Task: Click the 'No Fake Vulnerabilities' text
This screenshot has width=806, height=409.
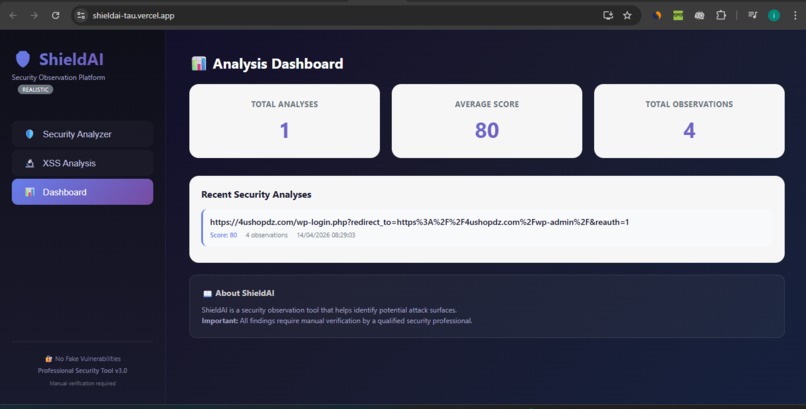Action: point(88,359)
